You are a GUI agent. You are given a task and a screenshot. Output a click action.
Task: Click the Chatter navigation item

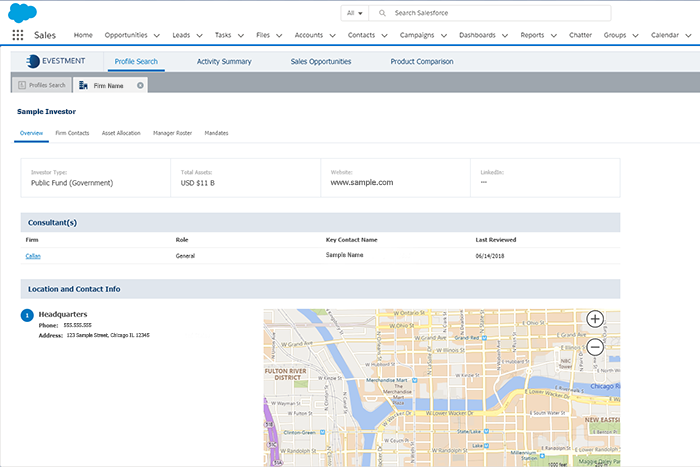580,35
